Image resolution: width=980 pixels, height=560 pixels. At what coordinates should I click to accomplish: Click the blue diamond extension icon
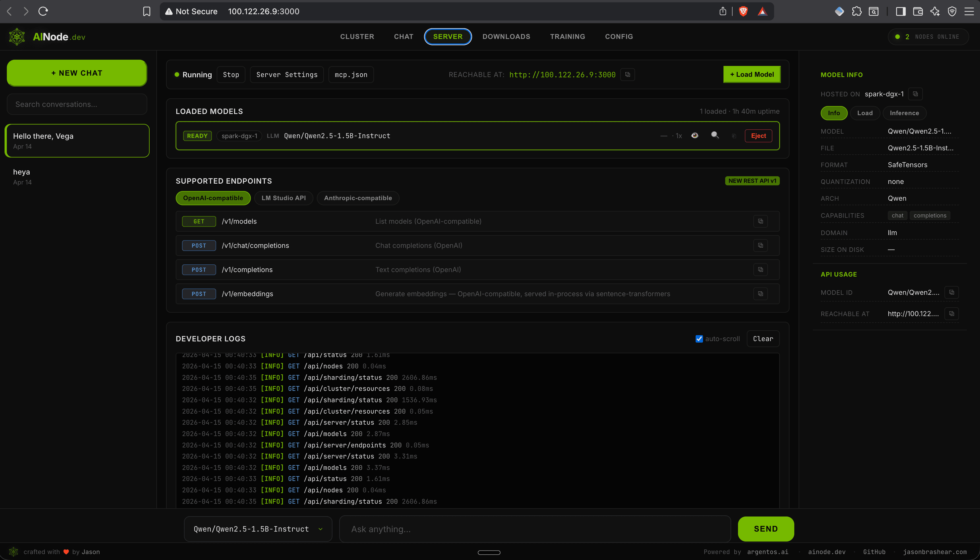(x=839, y=11)
